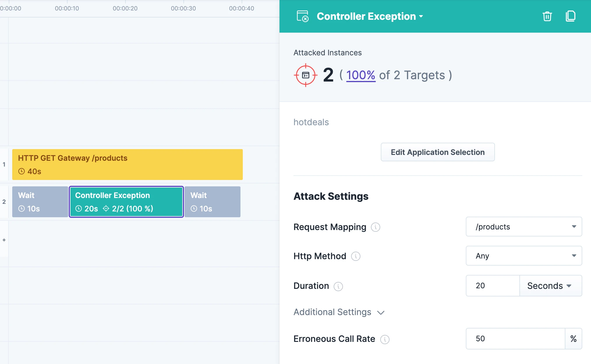This screenshot has height=364, width=591.
Task: Open the Seconds duration unit dropdown
Action: pyautogui.click(x=550, y=286)
